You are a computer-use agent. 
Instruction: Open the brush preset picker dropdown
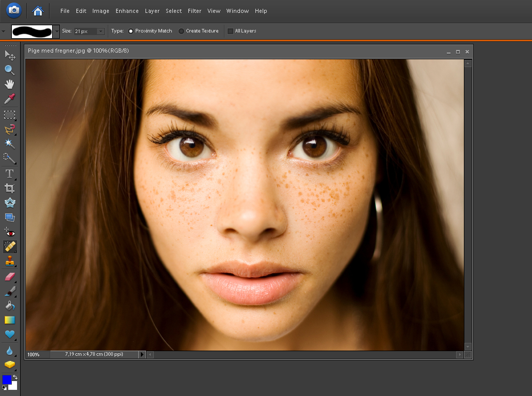(56, 31)
